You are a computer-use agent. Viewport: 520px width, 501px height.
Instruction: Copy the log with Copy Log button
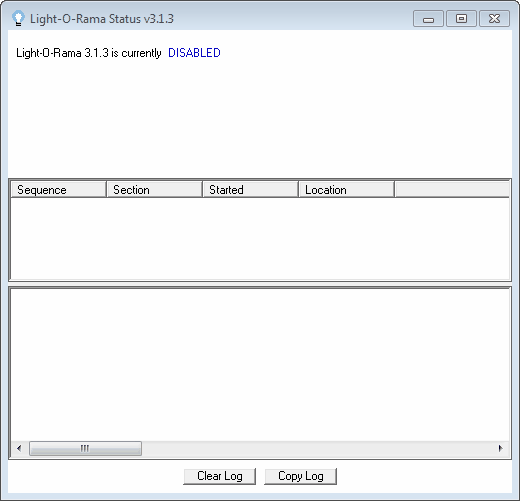pyautogui.click(x=301, y=476)
